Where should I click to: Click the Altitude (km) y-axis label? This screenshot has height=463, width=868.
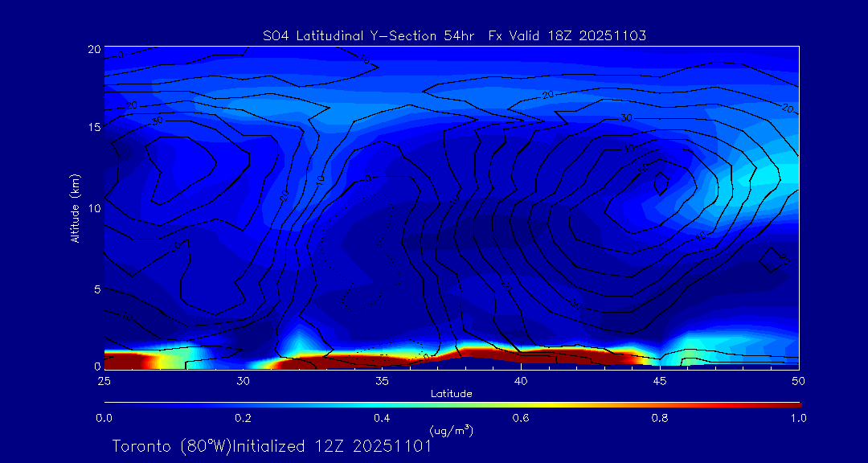click(75, 207)
